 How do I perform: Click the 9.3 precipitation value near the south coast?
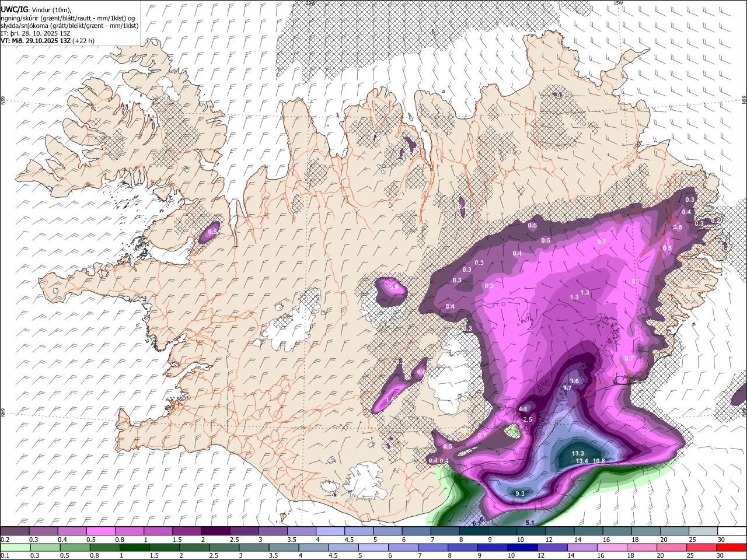[520, 494]
